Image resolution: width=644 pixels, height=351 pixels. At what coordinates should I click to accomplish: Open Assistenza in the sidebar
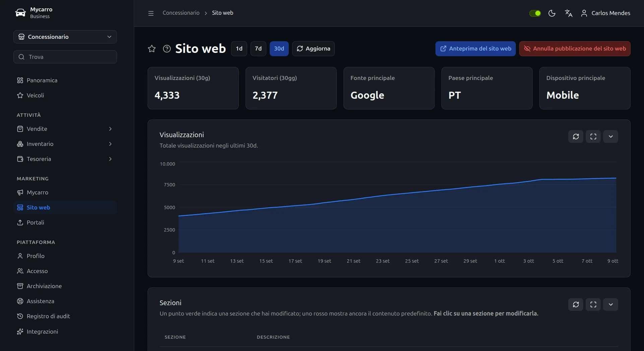tap(65, 301)
